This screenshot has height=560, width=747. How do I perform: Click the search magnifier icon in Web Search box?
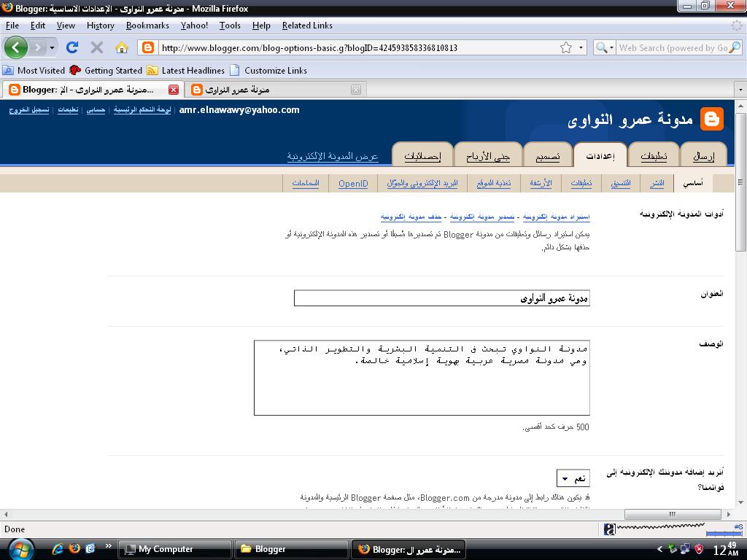(x=735, y=47)
